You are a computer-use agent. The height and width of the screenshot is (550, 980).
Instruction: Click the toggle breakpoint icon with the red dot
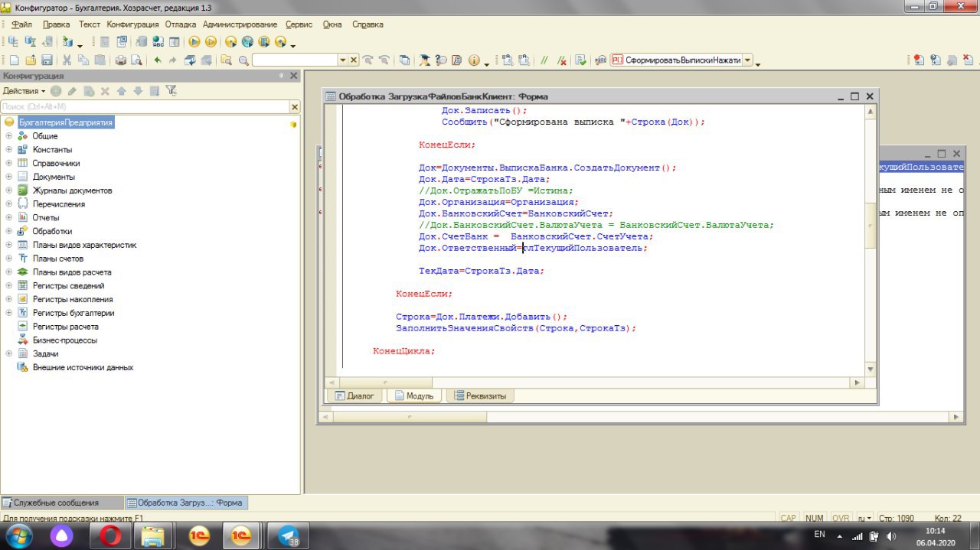[x=919, y=60]
